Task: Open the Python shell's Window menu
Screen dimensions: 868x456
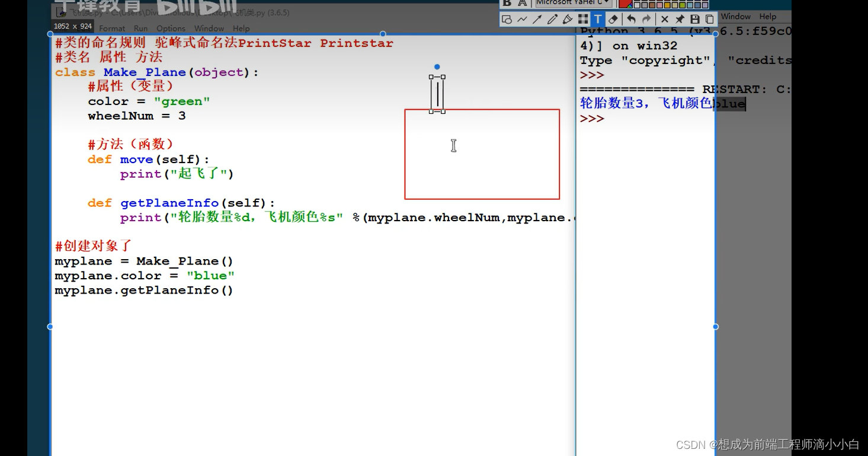Action: click(736, 17)
